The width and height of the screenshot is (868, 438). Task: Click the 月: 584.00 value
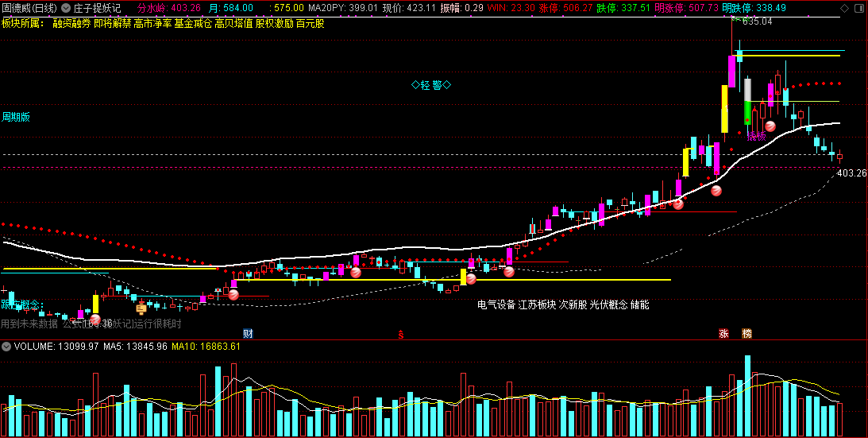point(231,8)
